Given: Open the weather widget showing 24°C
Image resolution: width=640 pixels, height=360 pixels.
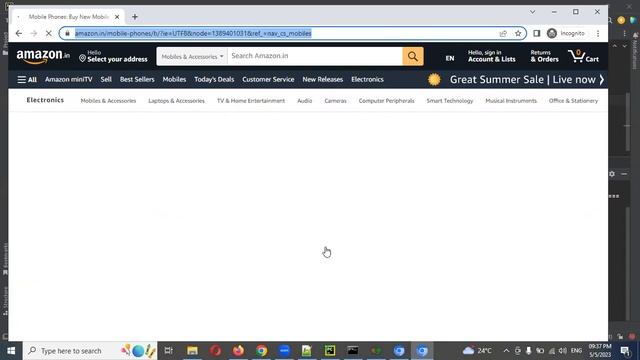Looking at the screenshot, I should tap(478, 351).
